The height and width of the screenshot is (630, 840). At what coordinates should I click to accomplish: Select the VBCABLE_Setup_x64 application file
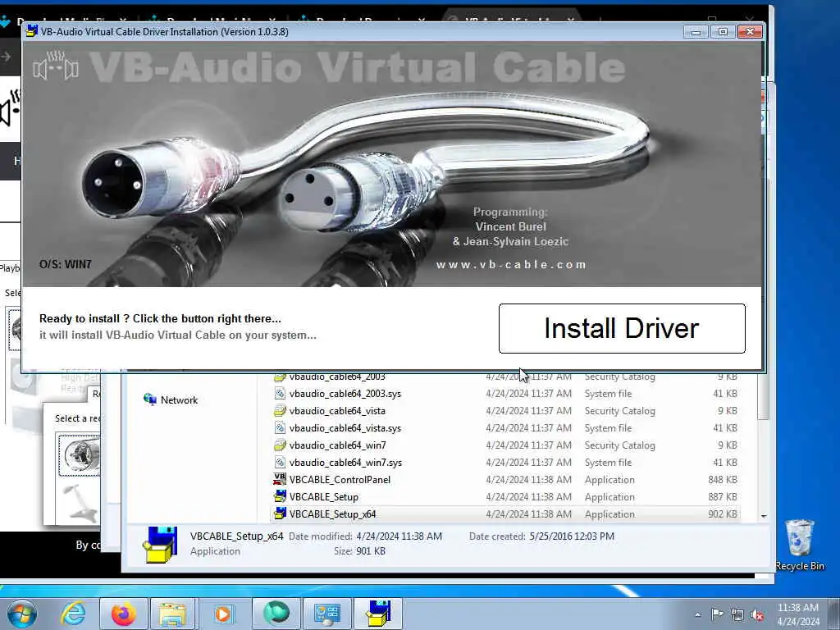[506, 514]
